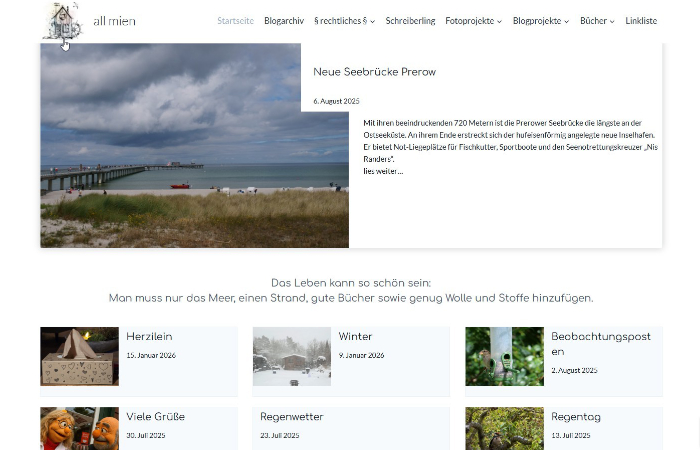Open the Beobachtungsposten bird thumbnail

pyautogui.click(x=504, y=356)
